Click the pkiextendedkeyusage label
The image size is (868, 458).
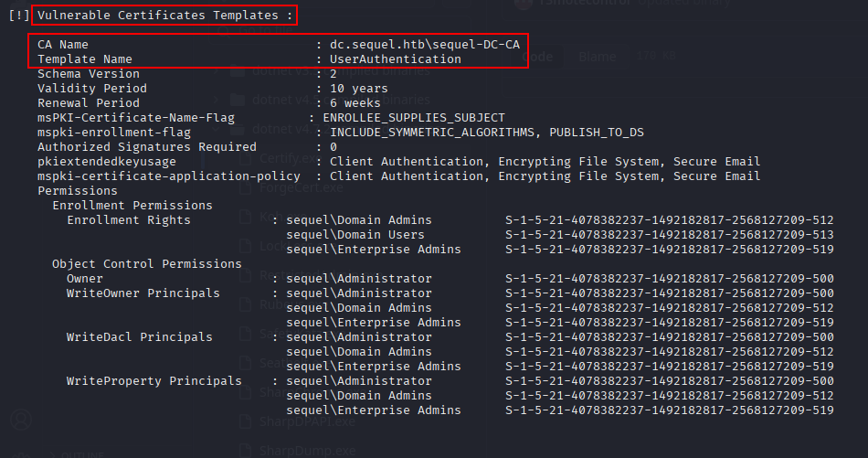click(x=107, y=162)
